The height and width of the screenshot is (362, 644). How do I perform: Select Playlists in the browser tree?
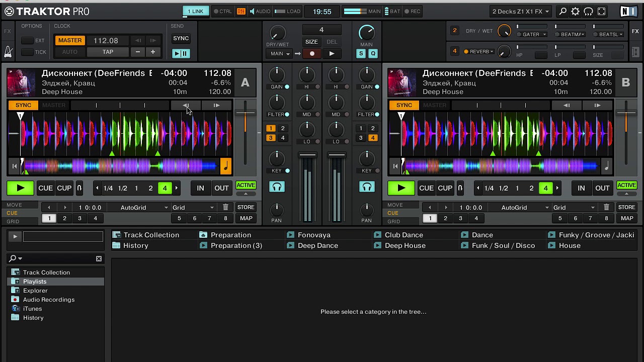(34, 282)
